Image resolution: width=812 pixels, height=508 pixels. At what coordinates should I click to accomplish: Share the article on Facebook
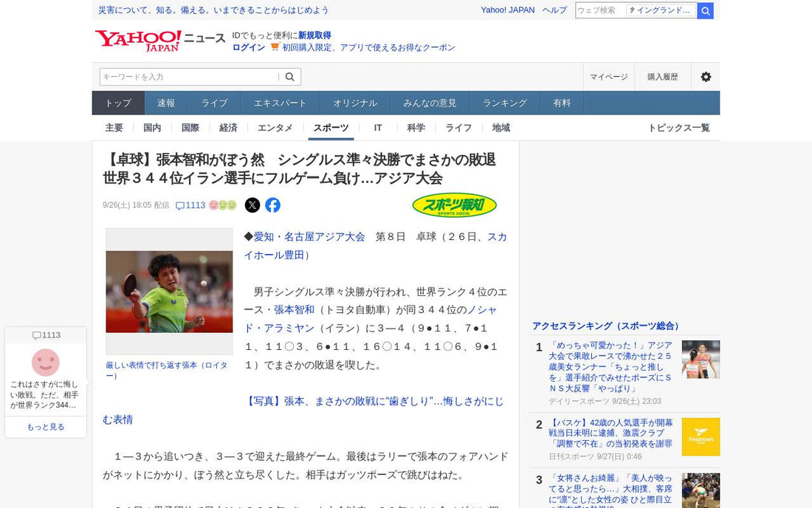pos(273,205)
